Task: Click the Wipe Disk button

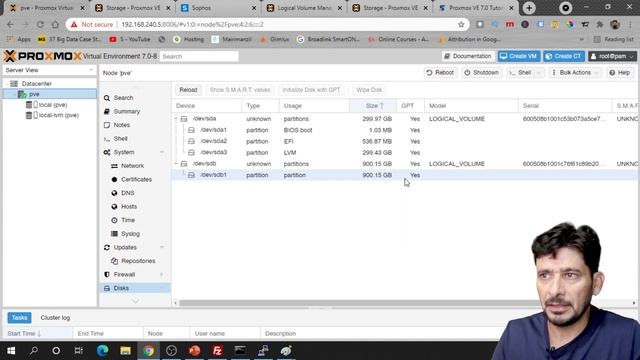Action: click(x=369, y=90)
